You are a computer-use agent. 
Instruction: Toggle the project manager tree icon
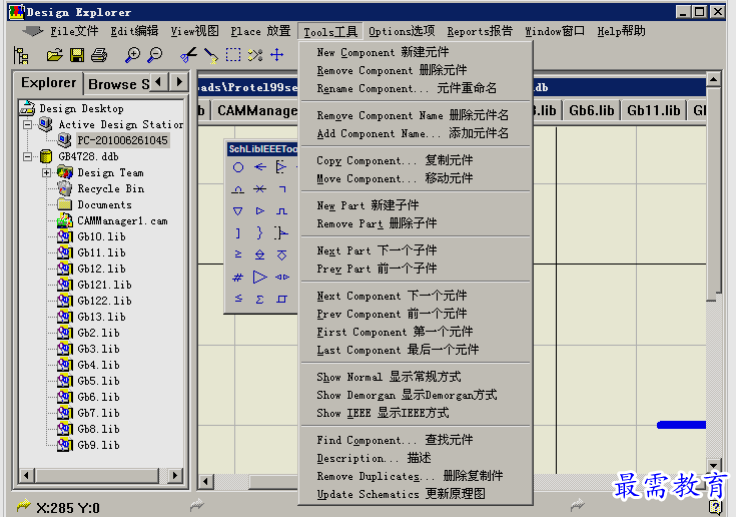pyautogui.click(x=21, y=55)
